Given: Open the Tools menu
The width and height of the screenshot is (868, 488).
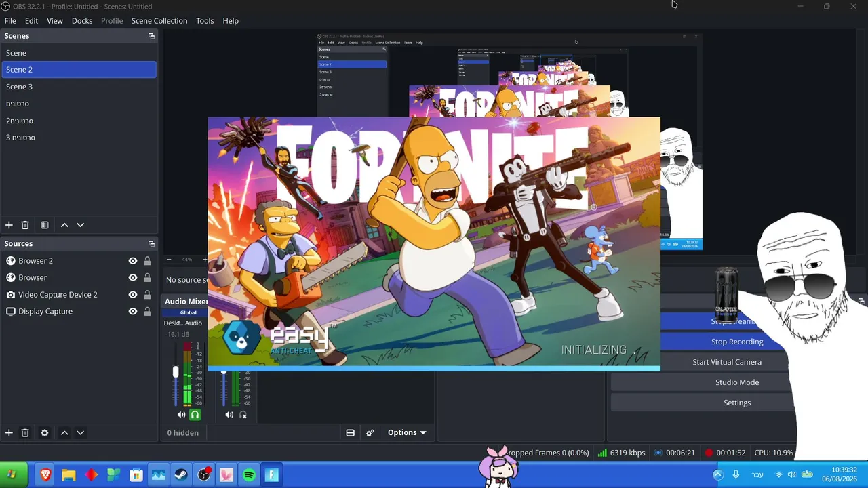Looking at the screenshot, I should 205,21.
